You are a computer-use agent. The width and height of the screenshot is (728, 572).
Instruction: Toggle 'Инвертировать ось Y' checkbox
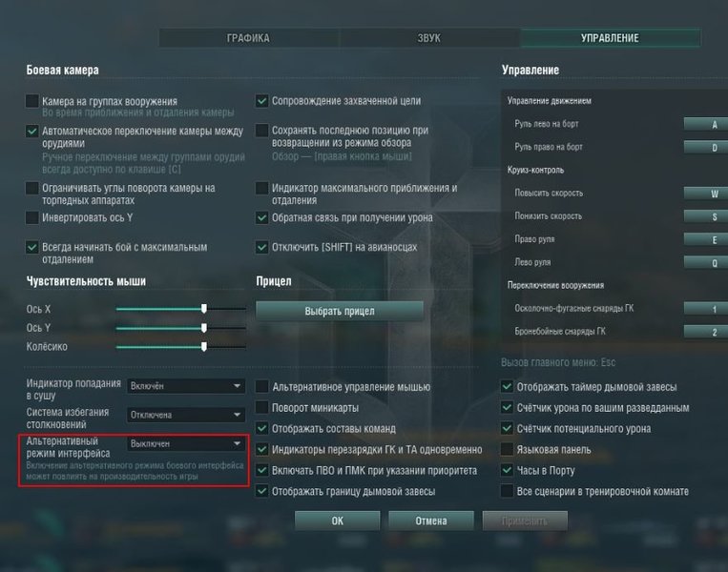coord(32,218)
